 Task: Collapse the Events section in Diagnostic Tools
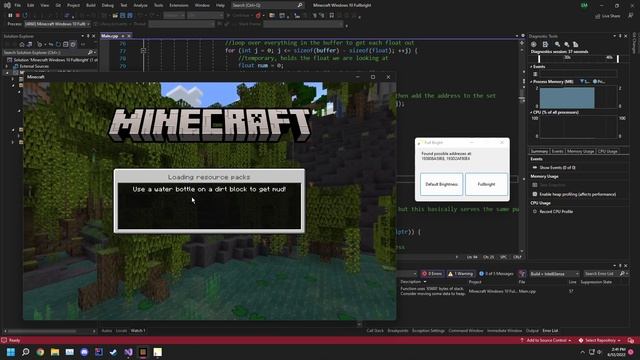pos(531,67)
